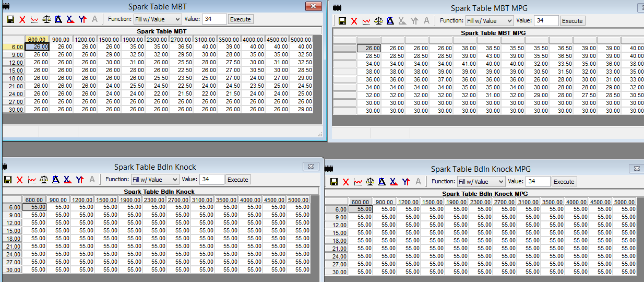Click the red X icon in Spark Table MBT toolbar

[22, 19]
